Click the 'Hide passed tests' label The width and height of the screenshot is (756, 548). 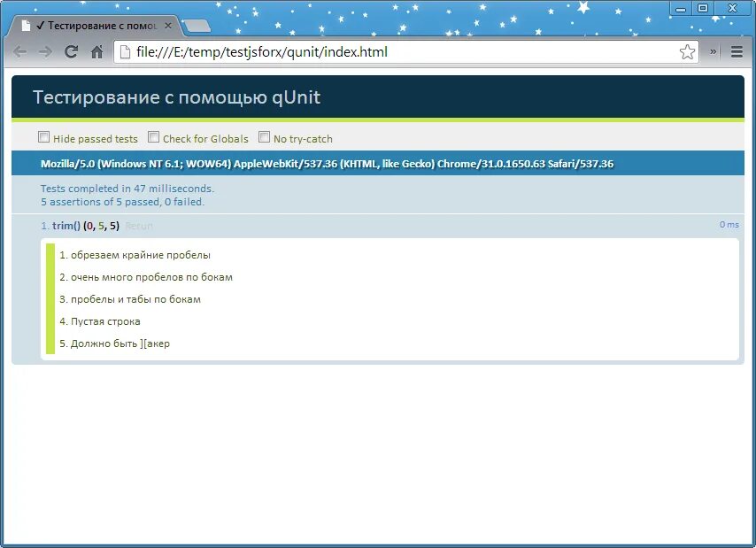coord(95,139)
